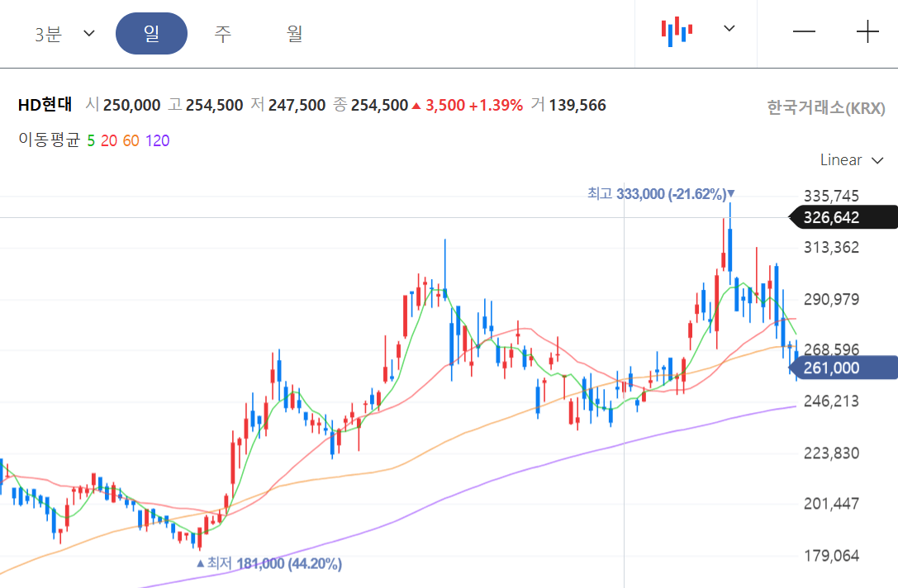Switch to the 월 monthly chart tab
Image resolution: width=898 pixels, height=588 pixels.
[x=294, y=34]
